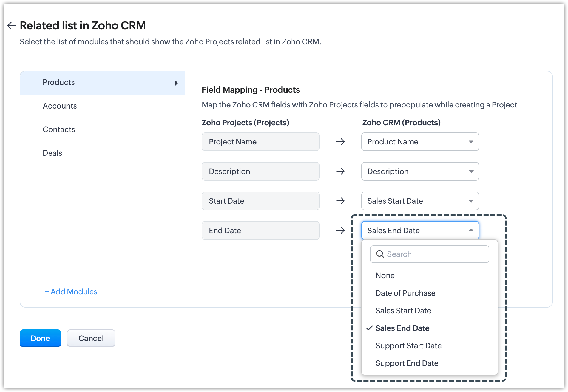
Task: Click the back arrow beside the page title
Action: 12,26
